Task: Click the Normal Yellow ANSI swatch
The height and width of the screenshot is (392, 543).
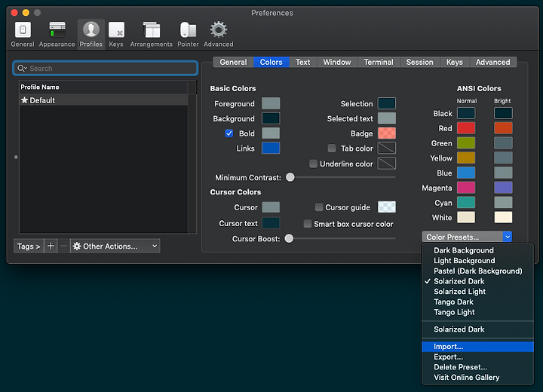Action: [466, 158]
